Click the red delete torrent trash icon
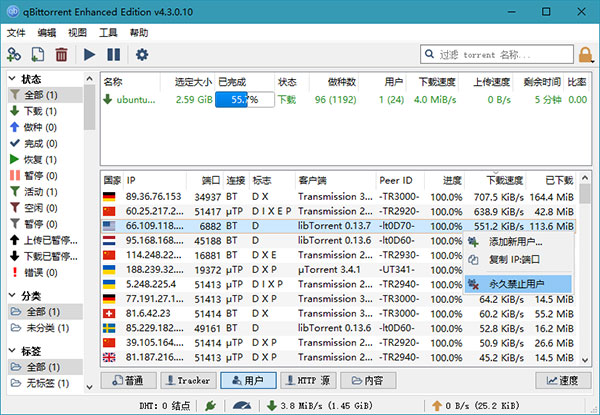600x415 pixels. click(62, 54)
